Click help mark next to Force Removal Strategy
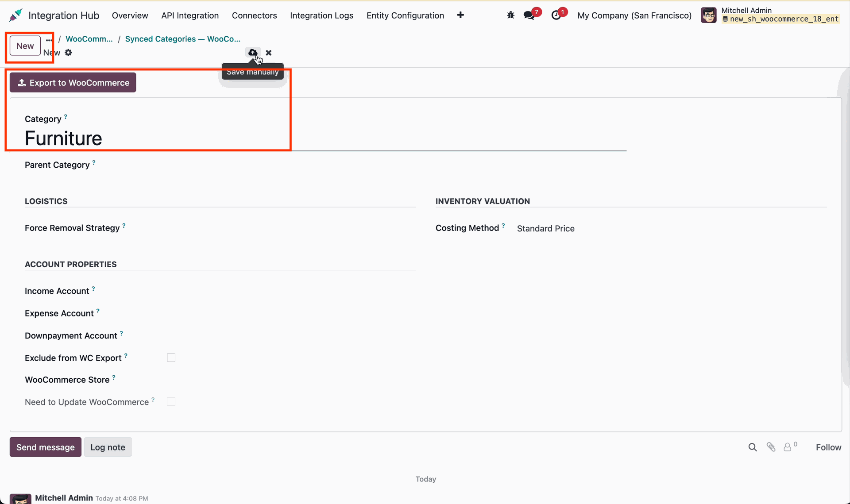Image resolution: width=850 pixels, height=504 pixels. point(124,226)
